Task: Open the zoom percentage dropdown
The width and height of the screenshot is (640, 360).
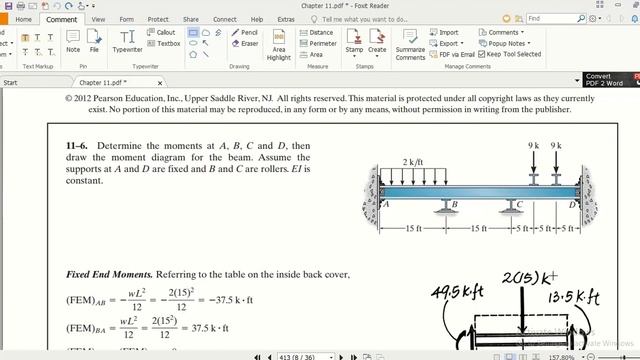Action: pos(583,357)
